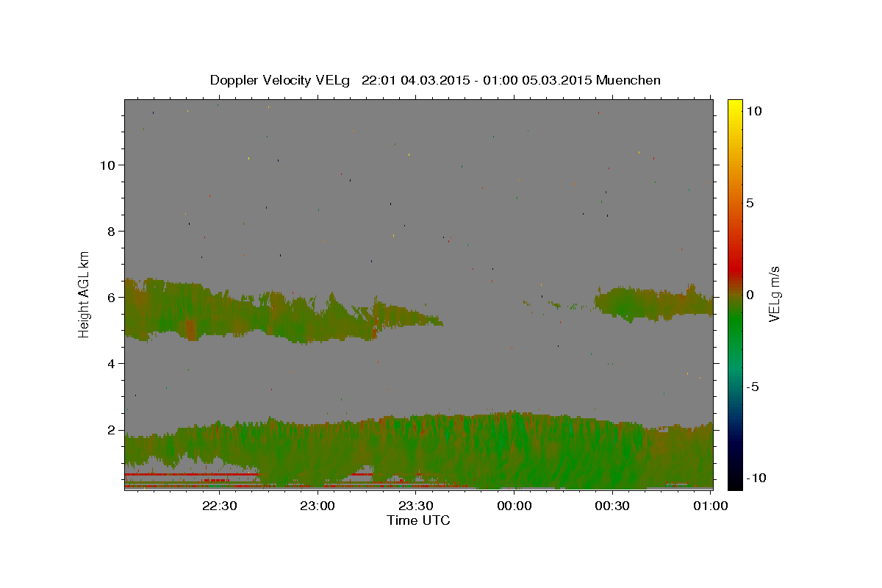Click the '01:00' time tick label

(x=710, y=506)
